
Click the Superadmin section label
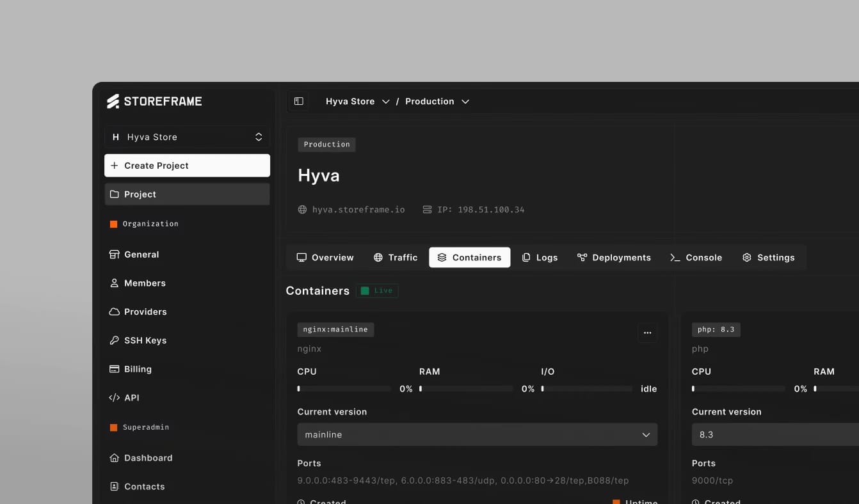pyautogui.click(x=146, y=427)
